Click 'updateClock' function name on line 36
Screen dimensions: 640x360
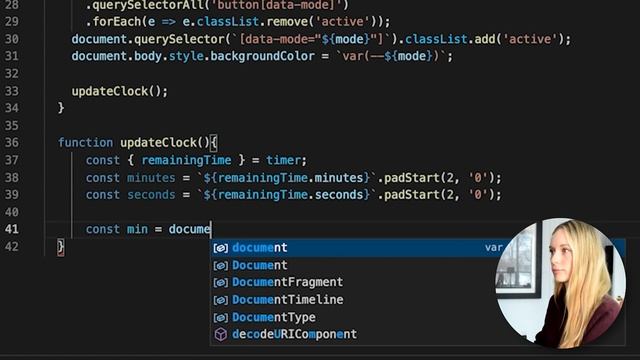tap(158, 143)
